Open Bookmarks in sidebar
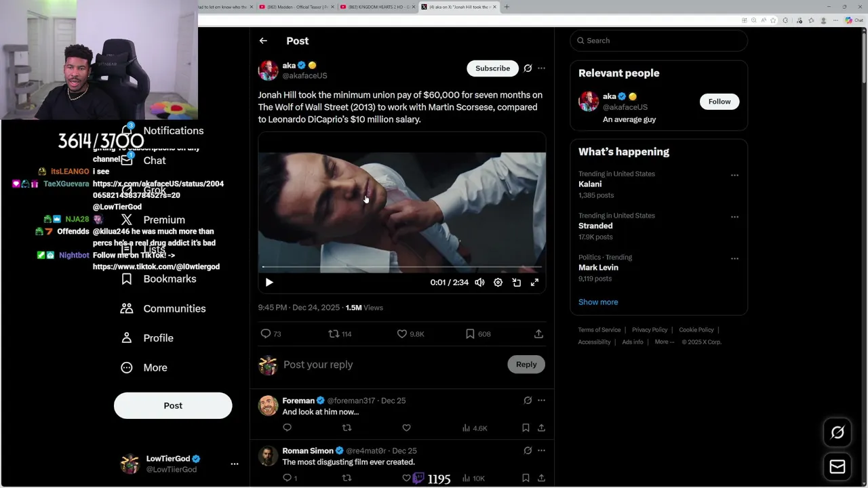 click(x=159, y=279)
